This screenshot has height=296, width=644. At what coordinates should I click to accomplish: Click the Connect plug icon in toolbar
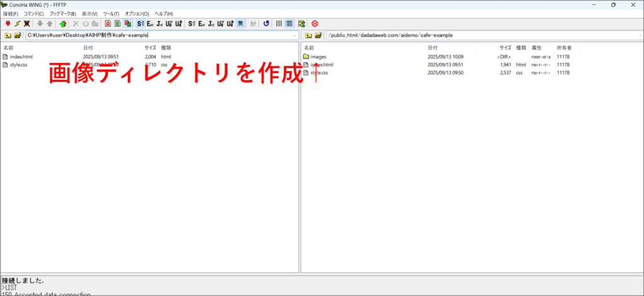[7, 23]
